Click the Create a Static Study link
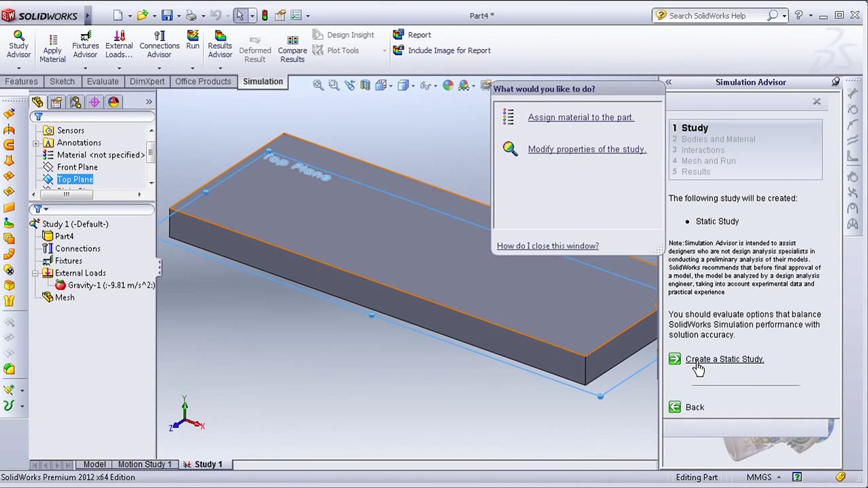 724,359
